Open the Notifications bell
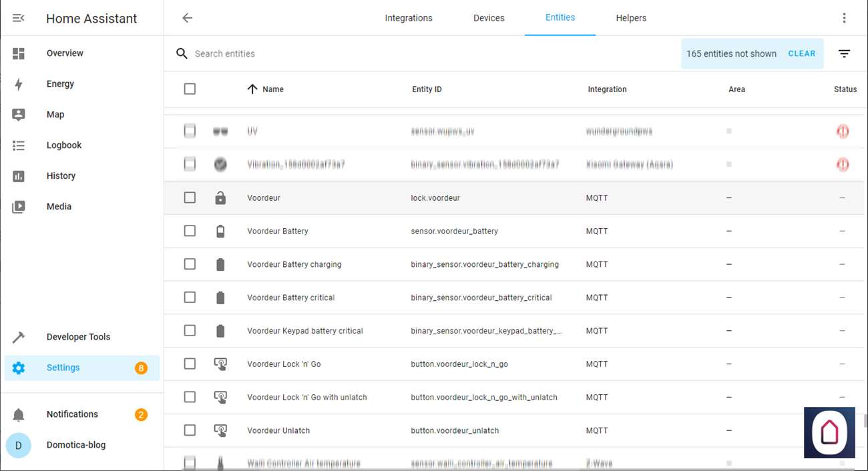The width and height of the screenshot is (868, 471). click(19, 414)
